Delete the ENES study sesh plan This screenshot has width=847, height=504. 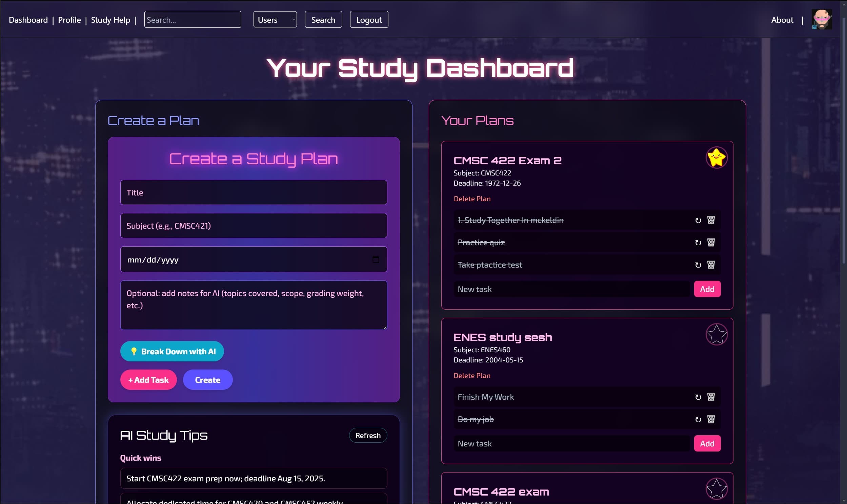point(472,375)
